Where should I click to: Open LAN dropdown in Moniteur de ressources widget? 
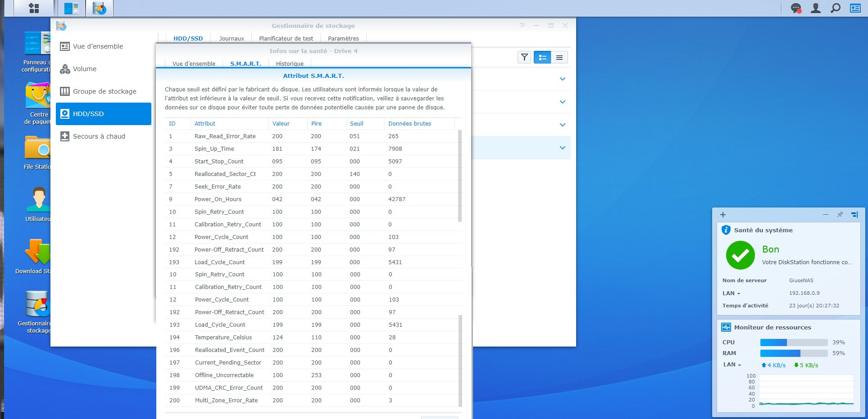tap(732, 365)
